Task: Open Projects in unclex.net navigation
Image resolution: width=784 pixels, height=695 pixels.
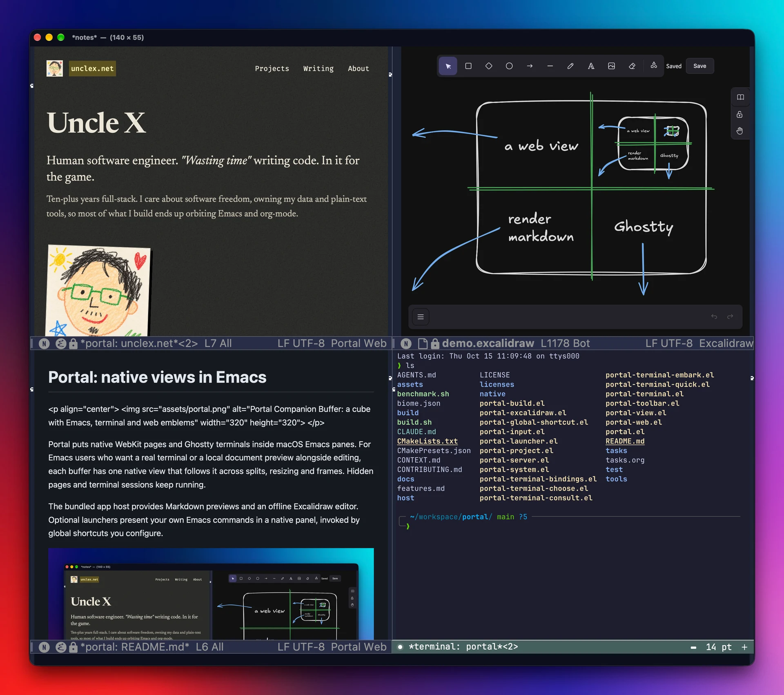Action: 272,69
